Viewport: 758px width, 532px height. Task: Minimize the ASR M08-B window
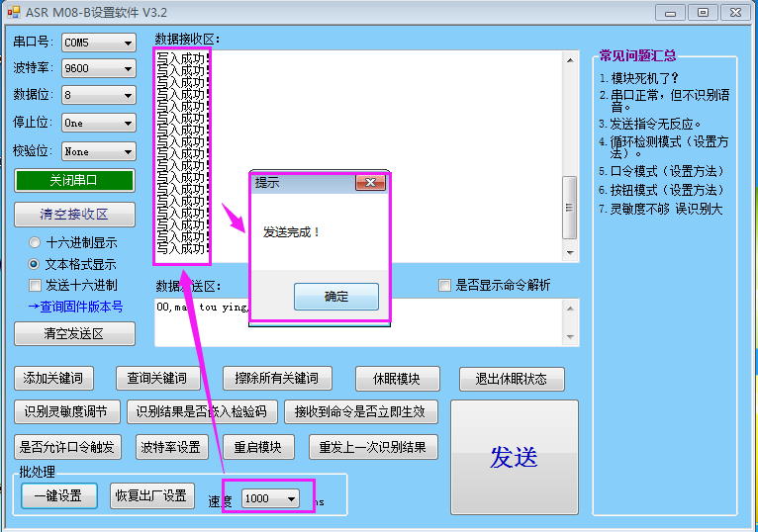[x=670, y=13]
